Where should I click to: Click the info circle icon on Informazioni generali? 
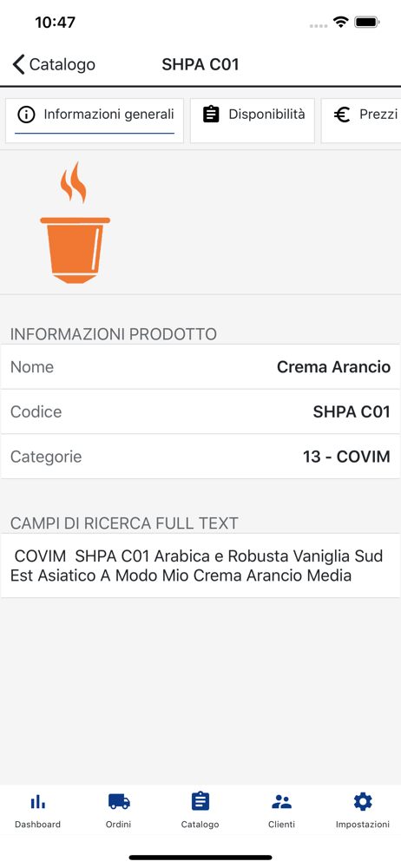26,115
